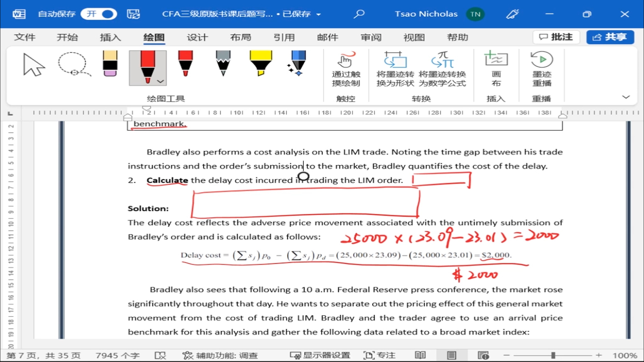Open the 文件 menu tab

(x=25, y=37)
